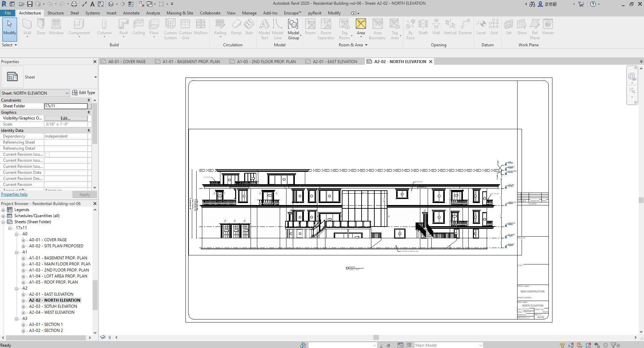Click the Edit Type button
The height and width of the screenshot is (348, 644).
point(84,93)
